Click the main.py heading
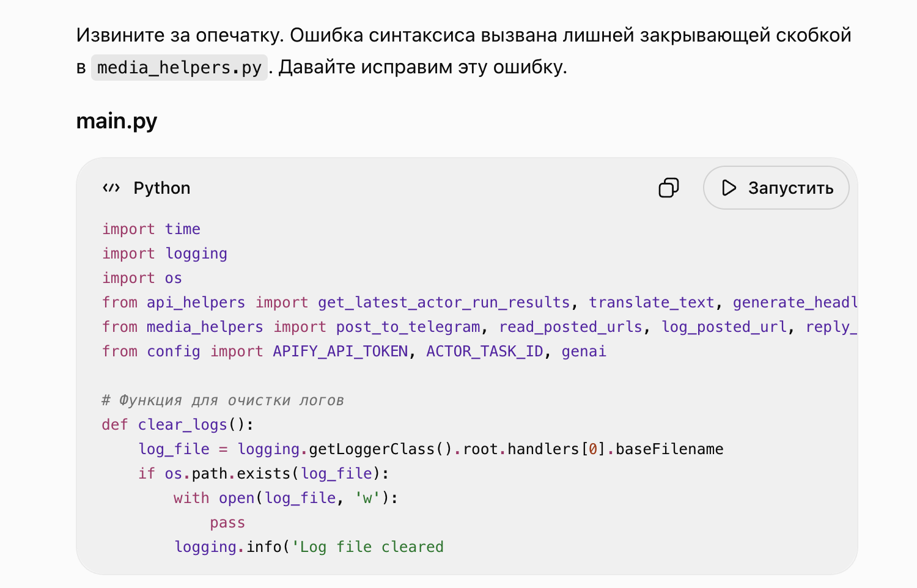The image size is (917, 588). [x=117, y=121]
